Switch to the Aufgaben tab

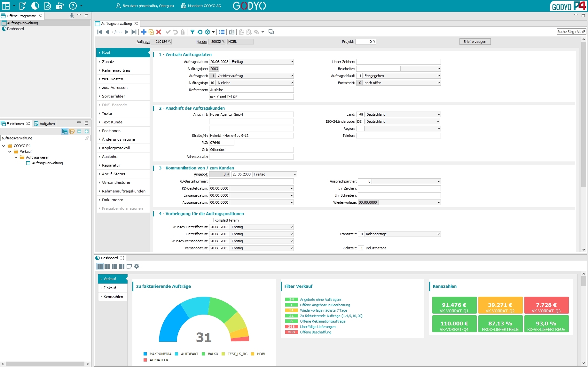coord(45,124)
